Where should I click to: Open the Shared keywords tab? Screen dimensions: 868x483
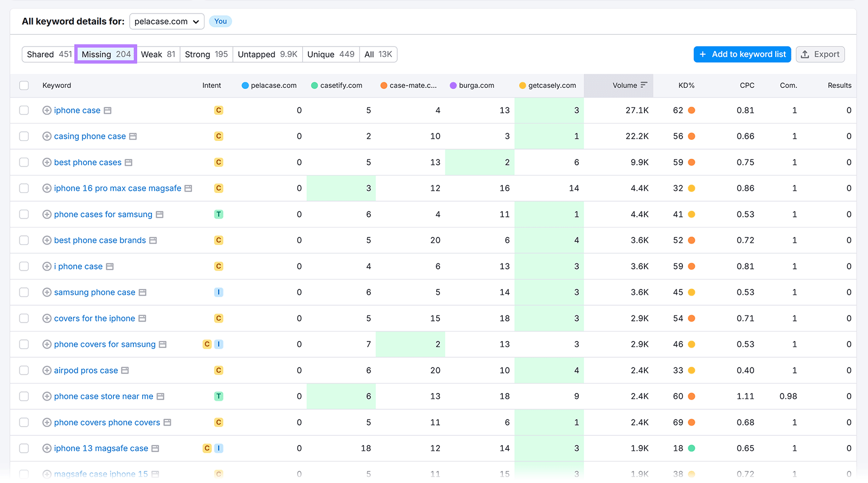(x=49, y=54)
